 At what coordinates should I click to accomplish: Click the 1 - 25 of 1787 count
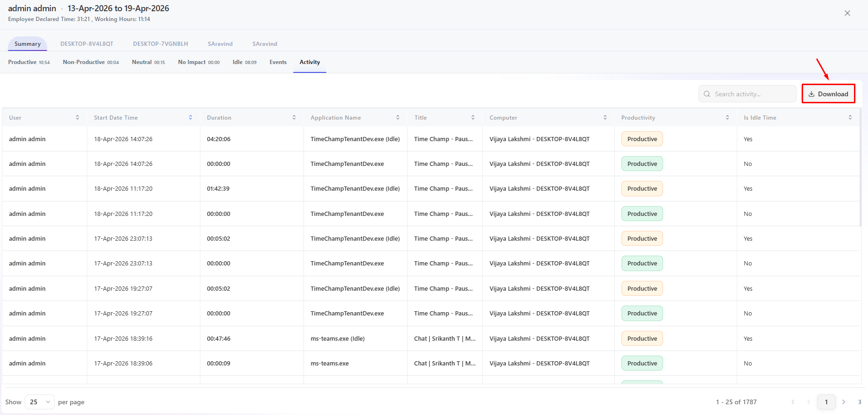[736, 402]
